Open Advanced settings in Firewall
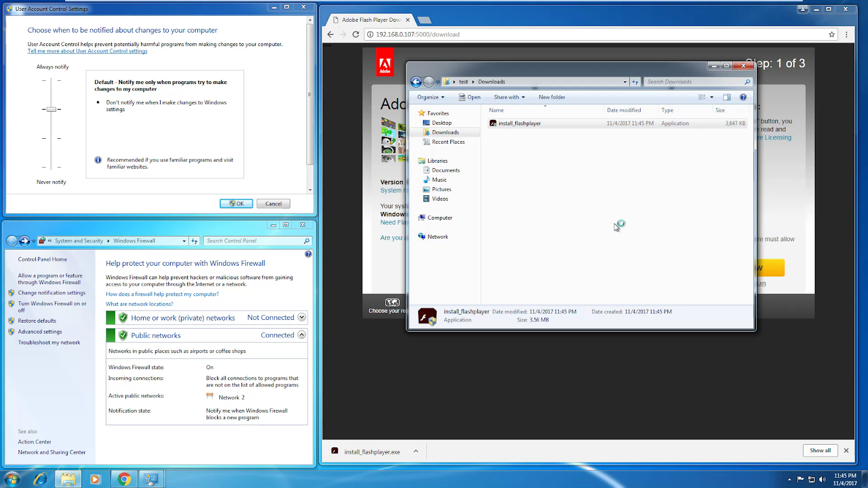The width and height of the screenshot is (868, 488). [x=40, y=332]
